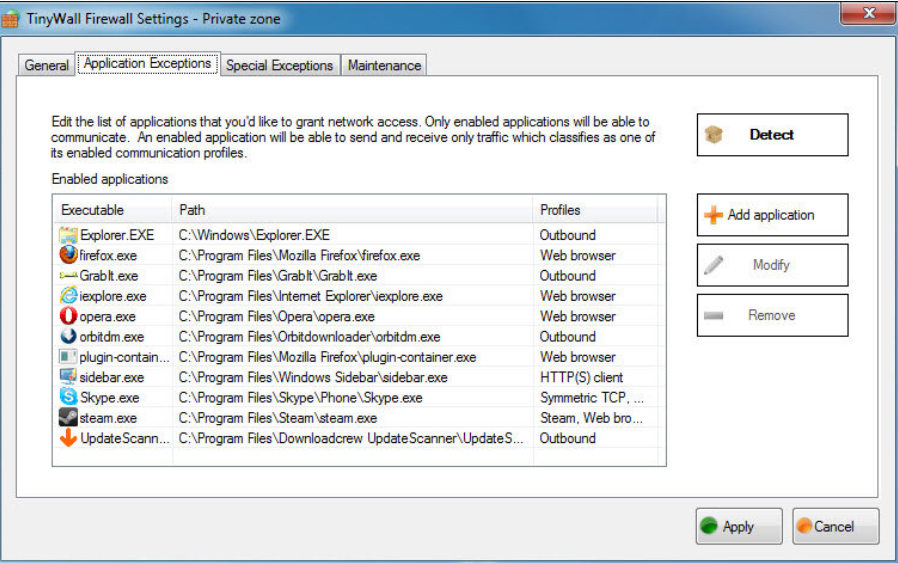898x563 pixels.
Task: Select the steam.exe executable name
Action: click(x=108, y=418)
